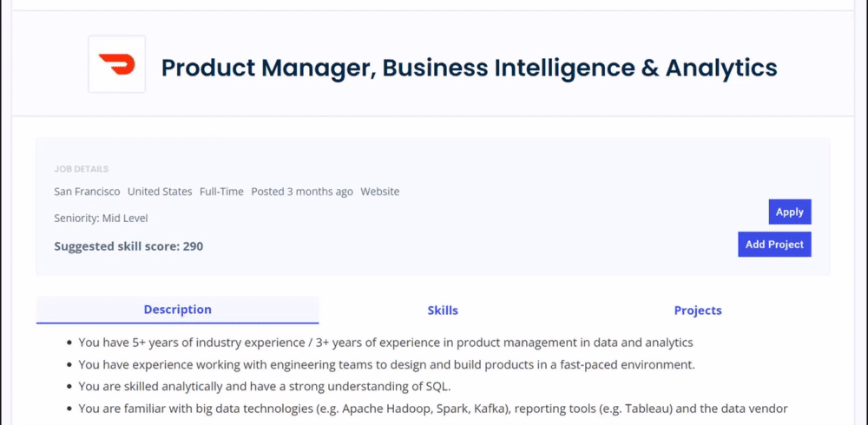Viewport: 868px width, 425px height.
Task: Click the San Francisco location tag
Action: (87, 192)
